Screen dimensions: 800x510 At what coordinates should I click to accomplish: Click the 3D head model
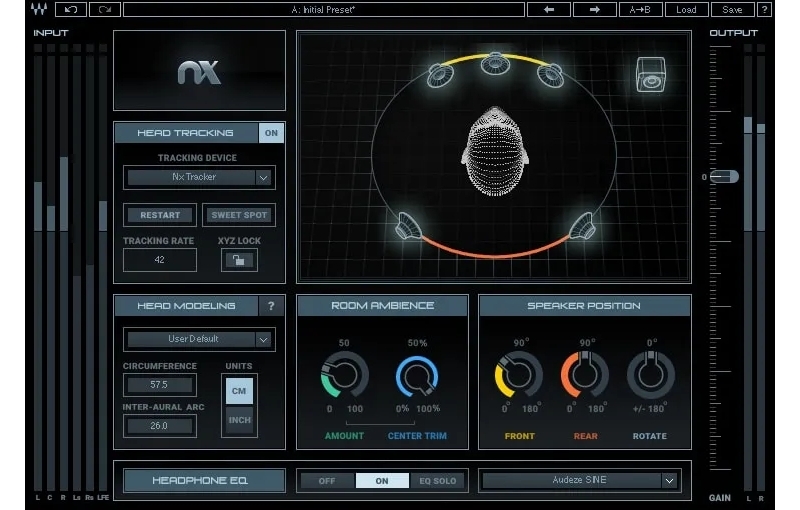tap(494, 151)
